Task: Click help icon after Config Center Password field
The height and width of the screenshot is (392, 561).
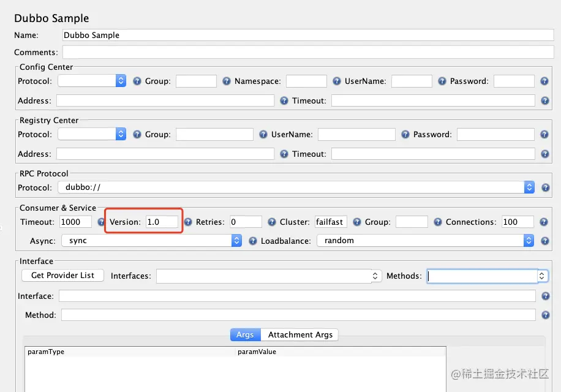Action: point(544,81)
